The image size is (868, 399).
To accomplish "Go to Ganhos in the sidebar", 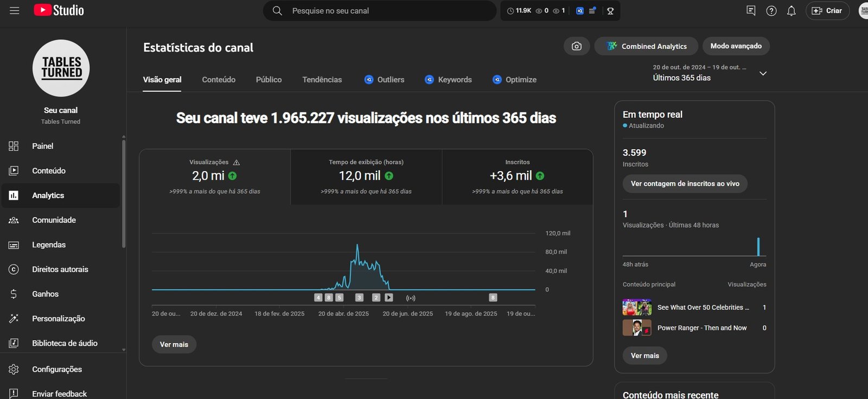I will pyautogui.click(x=45, y=294).
